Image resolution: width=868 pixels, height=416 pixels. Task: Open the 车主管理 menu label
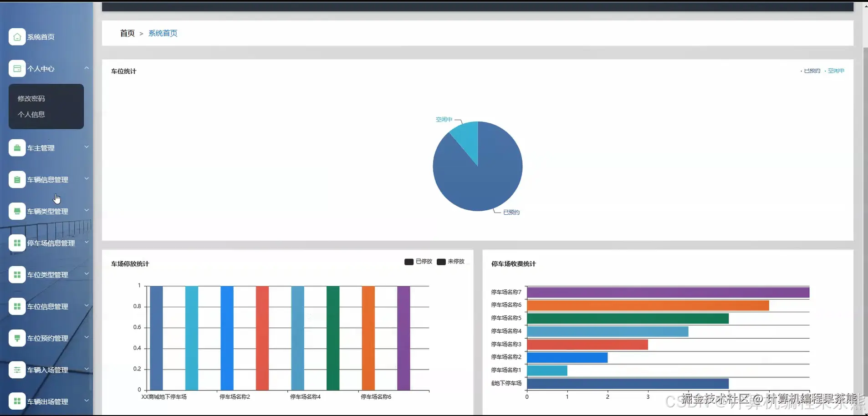click(x=41, y=148)
